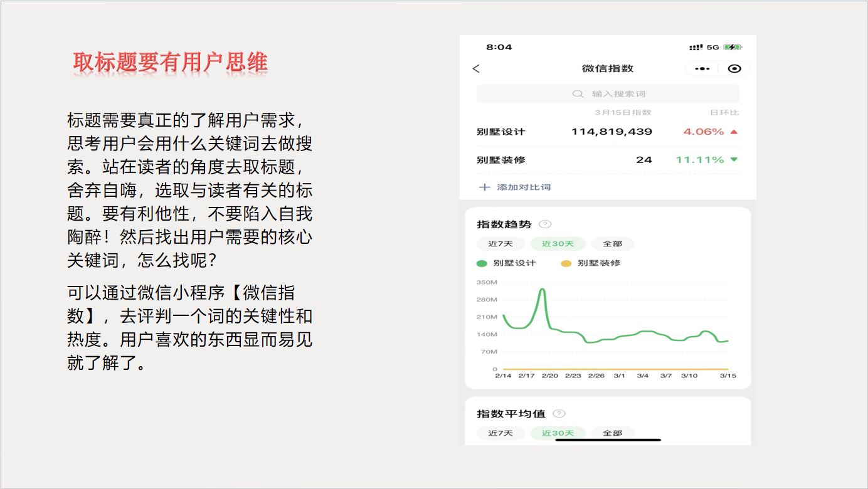Screen dimensions: 868x489
Task: Tap the circular close mini program icon
Action: click(734, 69)
